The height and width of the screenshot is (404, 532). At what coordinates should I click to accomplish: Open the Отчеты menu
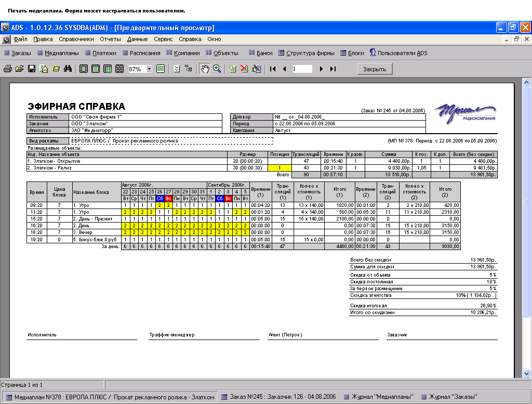click(110, 39)
